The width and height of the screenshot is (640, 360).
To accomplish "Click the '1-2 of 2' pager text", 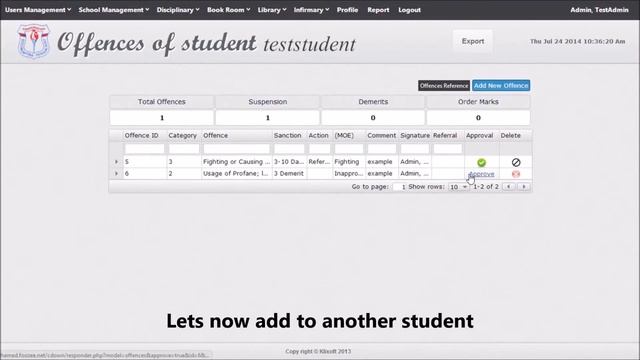I will click(x=486, y=187).
